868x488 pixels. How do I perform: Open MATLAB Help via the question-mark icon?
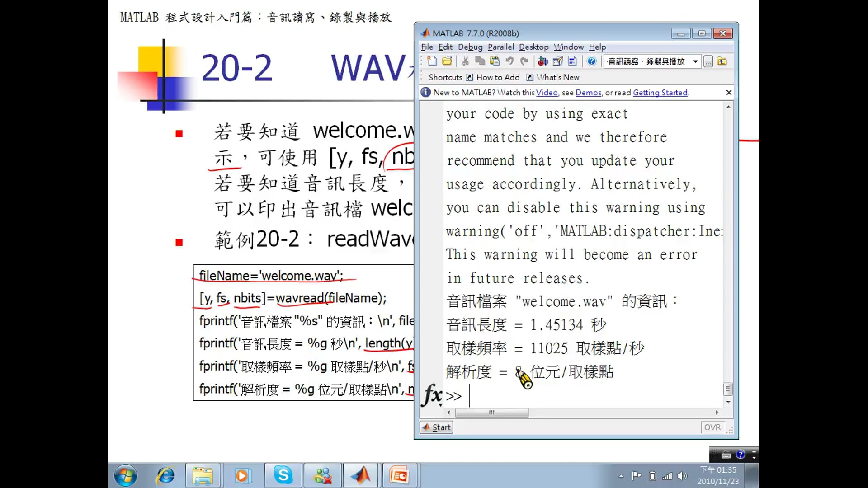591,61
